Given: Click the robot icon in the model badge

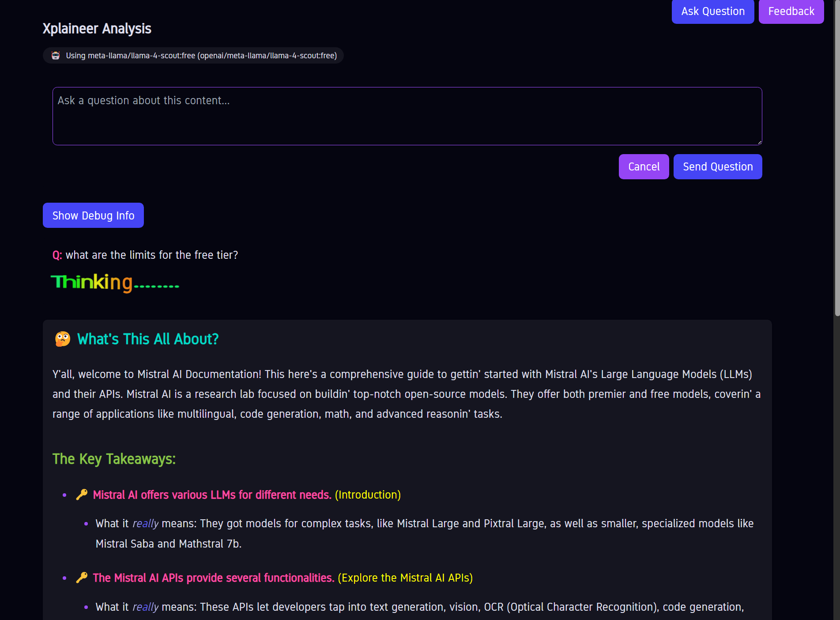Looking at the screenshot, I should pyautogui.click(x=56, y=56).
